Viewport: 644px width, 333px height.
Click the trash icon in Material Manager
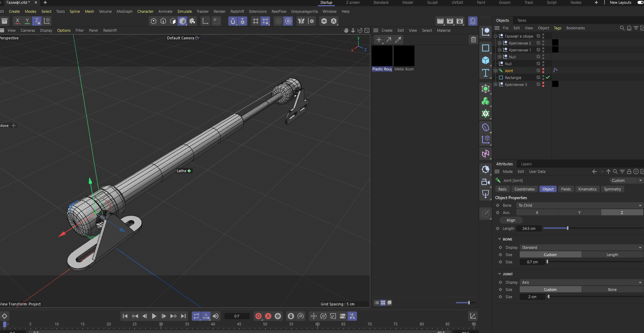click(x=473, y=40)
